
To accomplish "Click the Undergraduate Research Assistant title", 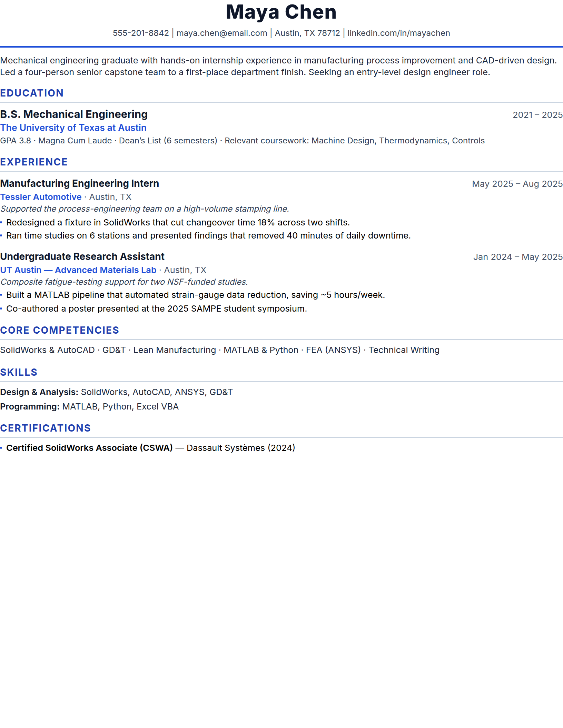I will click(82, 256).
